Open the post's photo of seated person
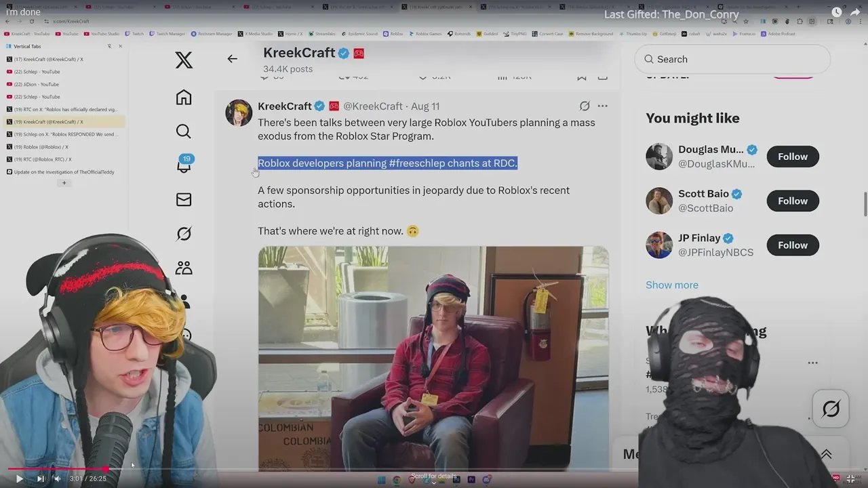Viewport: 868px width, 488px height. (x=433, y=359)
